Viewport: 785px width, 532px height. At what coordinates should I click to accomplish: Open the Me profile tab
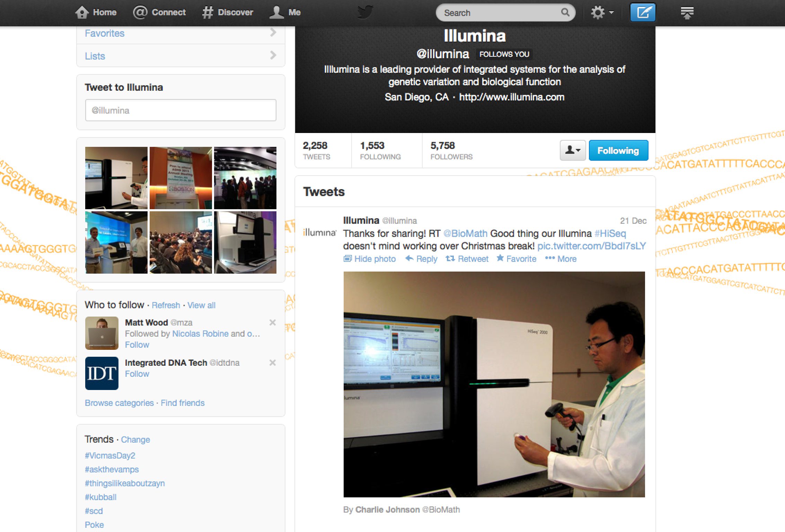tap(285, 12)
